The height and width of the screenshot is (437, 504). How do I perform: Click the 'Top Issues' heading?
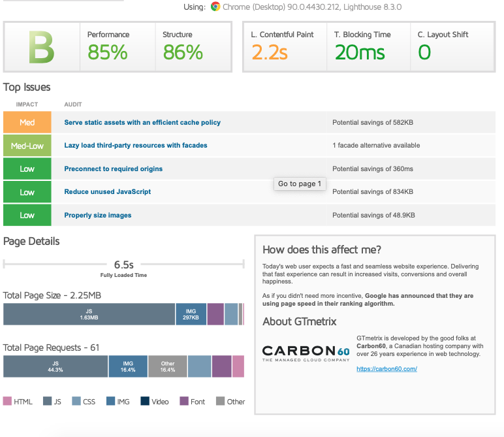pos(27,87)
